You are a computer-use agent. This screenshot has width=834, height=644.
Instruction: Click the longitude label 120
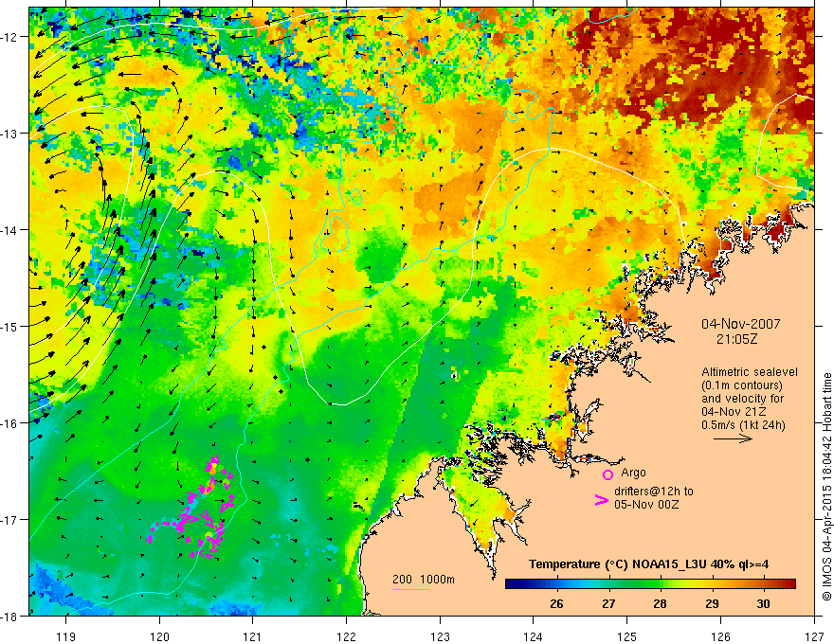point(159,636)
